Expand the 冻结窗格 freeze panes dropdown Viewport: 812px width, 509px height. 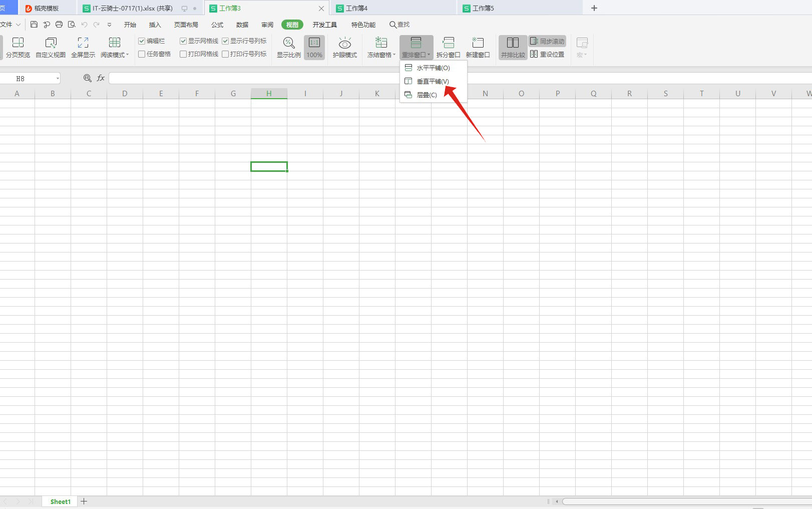point(394,55)
